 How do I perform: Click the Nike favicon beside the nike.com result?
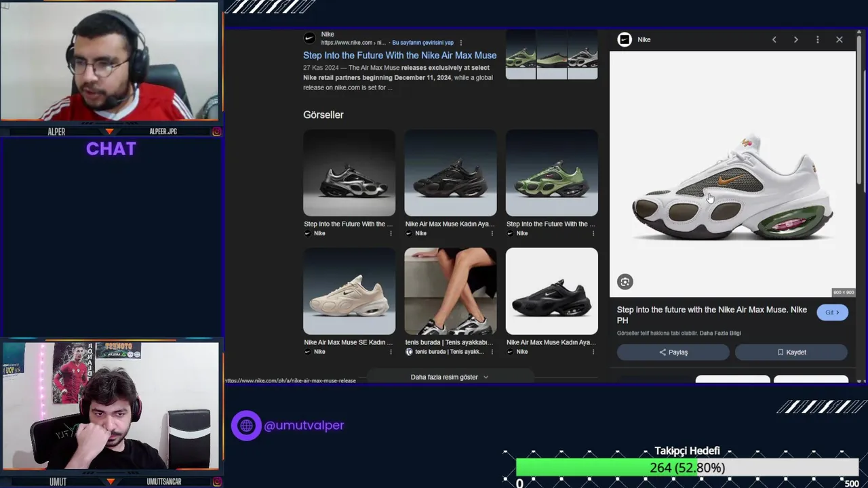309,38
